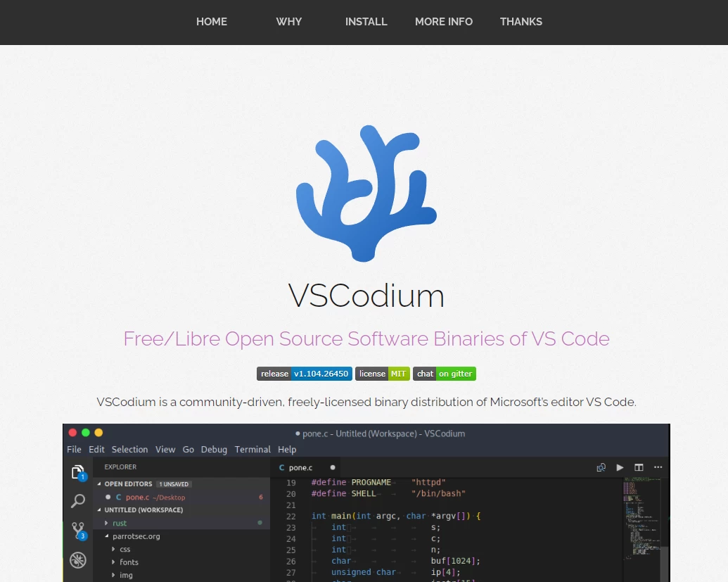Open the Debug menu in screenshot
Image resolution: width=728 pixels, height=582 pixels.
click(x=214, y=449)
